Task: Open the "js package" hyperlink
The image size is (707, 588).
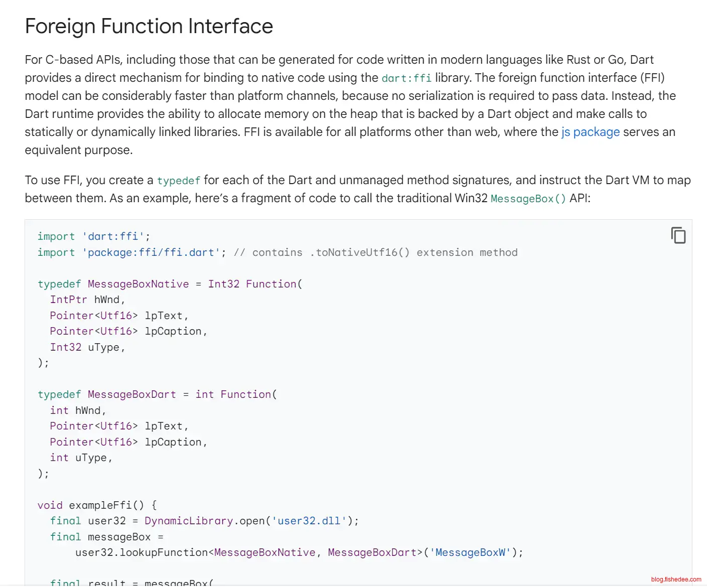Action: click(590, 132)
